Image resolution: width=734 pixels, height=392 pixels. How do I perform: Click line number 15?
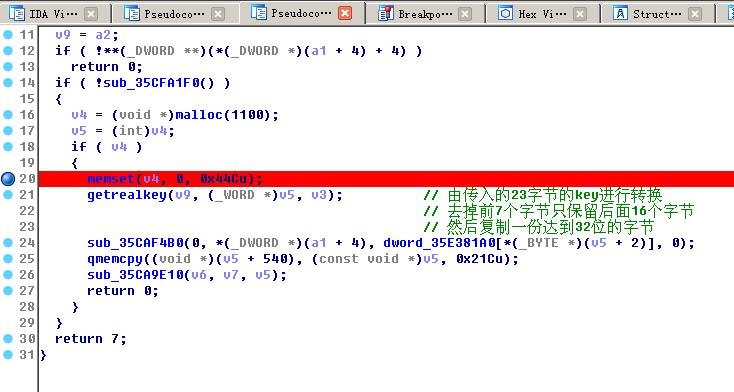(x=27, y=99)
